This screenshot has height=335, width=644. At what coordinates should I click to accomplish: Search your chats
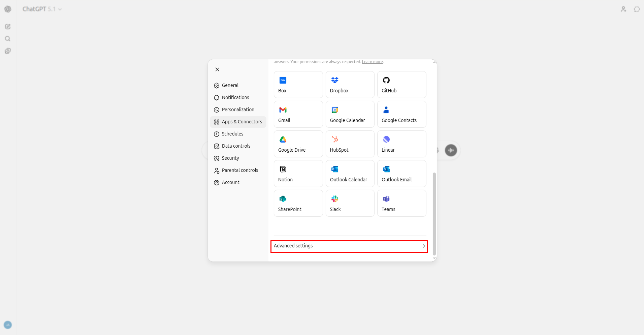coord(7,38)
